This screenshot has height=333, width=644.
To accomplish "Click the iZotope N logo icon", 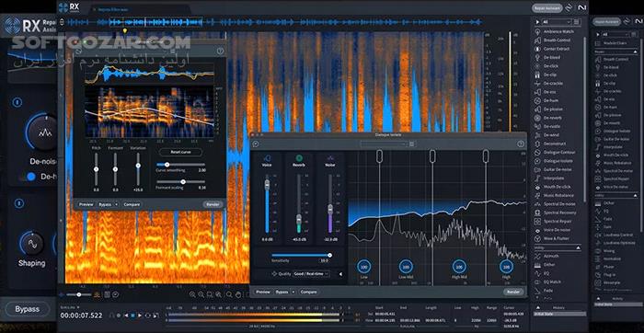I will (x=582, y=7).
